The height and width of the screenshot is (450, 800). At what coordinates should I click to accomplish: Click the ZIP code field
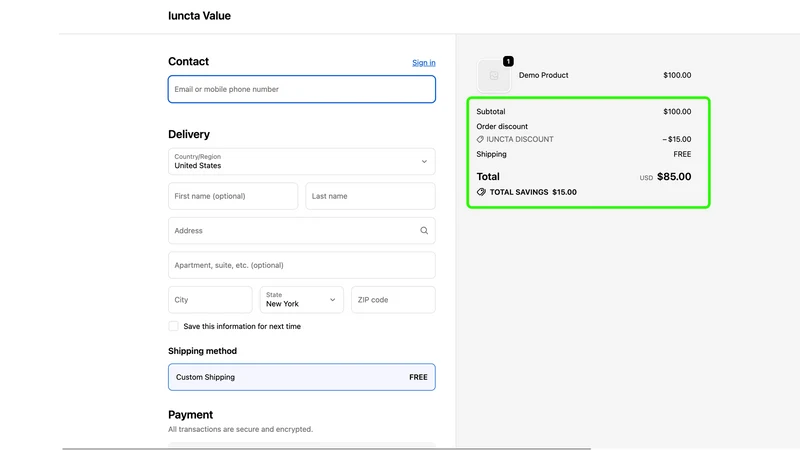pos(393,299)
